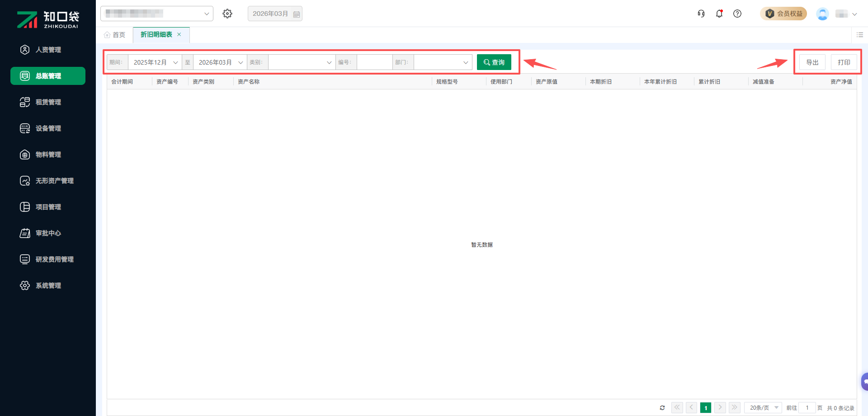
Task: Switch to the 折旧明细表 tab
Action: pyautogui.click(x=156, y=34)
